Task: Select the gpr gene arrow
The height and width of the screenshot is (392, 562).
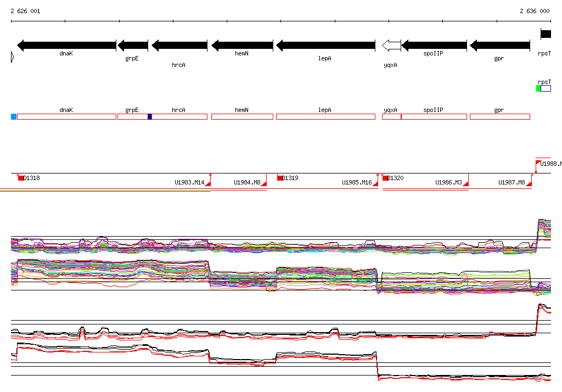Action: [x=499, y=46]
